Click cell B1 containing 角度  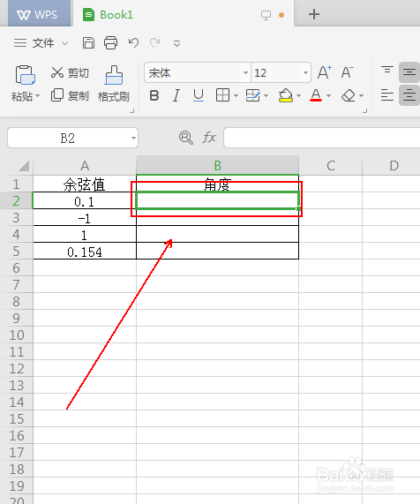point(218,184)
